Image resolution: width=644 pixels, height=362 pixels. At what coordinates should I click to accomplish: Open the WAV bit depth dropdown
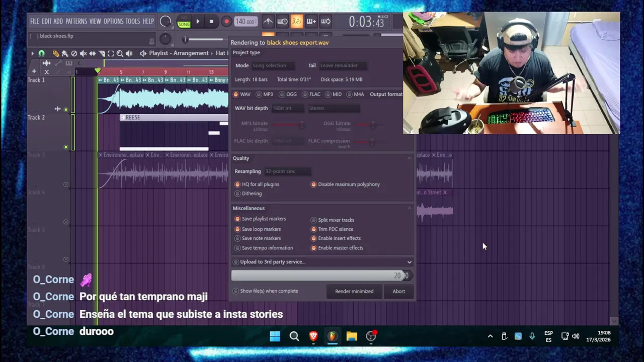pos(288,108)
